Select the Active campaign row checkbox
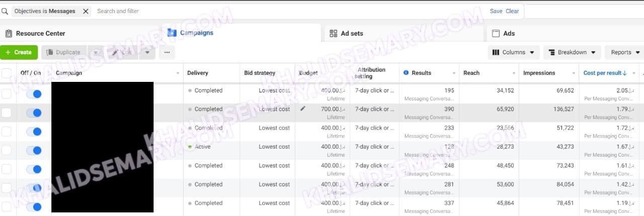Viewport: 644px width, 216px height. click(x=6, y=150)
